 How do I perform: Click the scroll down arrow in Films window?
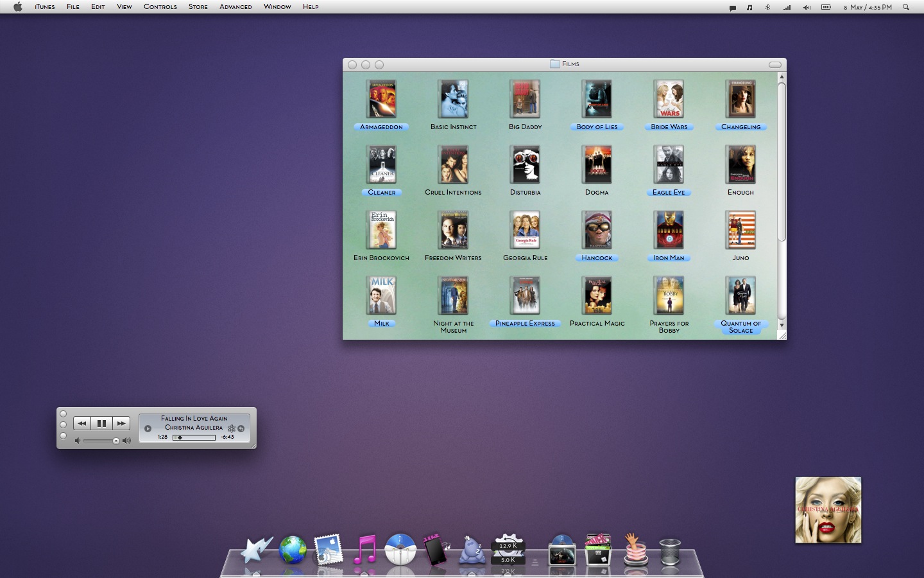(782, 325)
